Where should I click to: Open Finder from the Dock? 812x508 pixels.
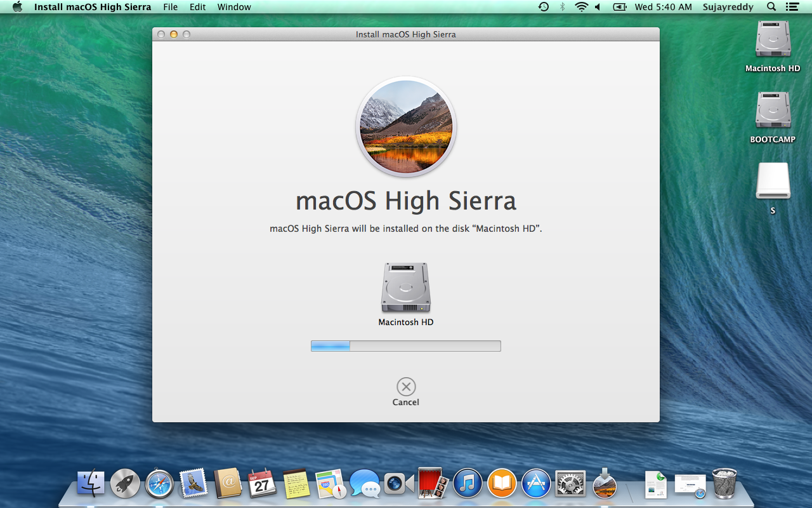pos(91,484)
